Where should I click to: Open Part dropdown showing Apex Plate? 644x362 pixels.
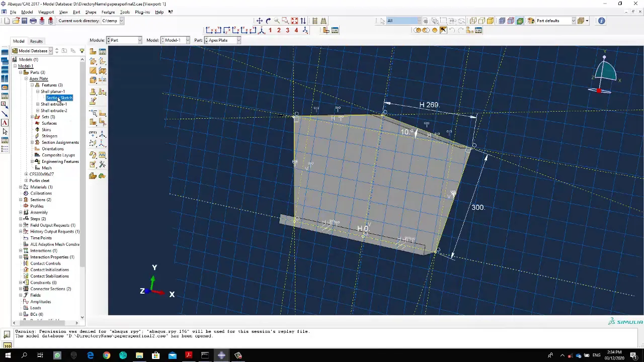tap(222, 40)
